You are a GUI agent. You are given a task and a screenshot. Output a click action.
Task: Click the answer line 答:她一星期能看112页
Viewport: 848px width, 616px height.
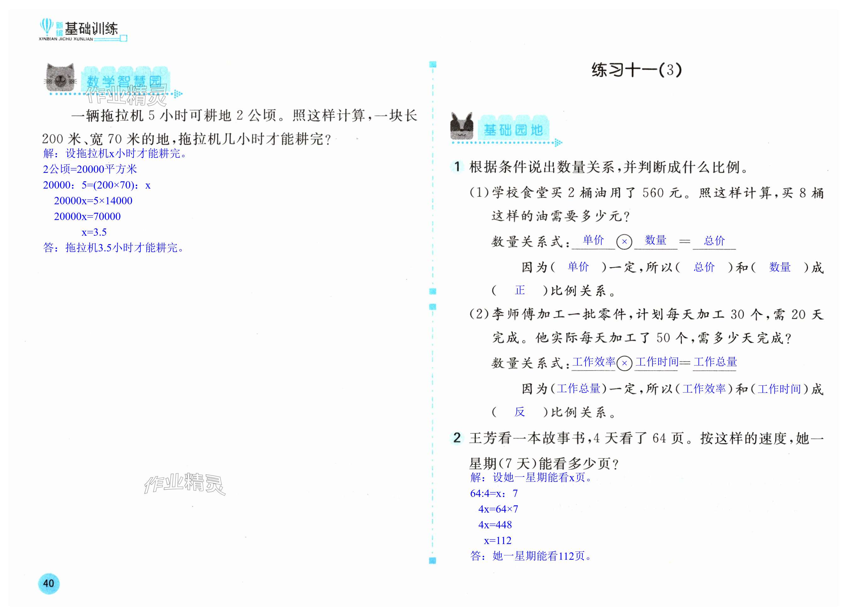(x=531, y=556)
